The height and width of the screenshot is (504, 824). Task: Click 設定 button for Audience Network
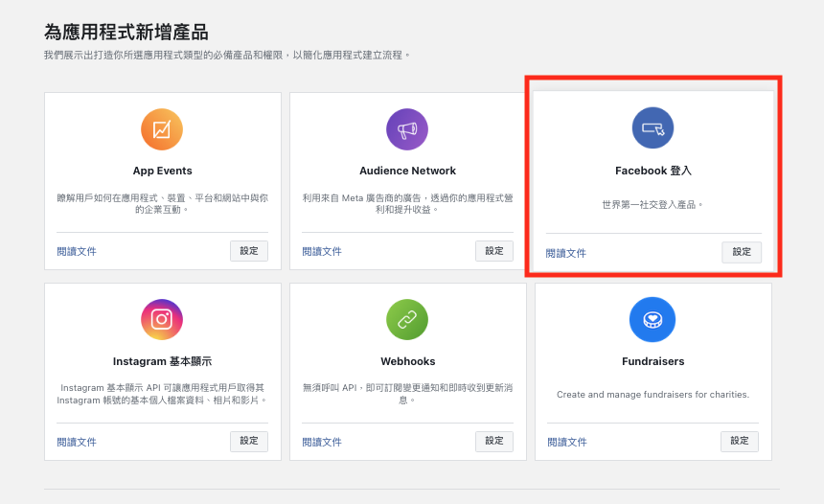494,251
